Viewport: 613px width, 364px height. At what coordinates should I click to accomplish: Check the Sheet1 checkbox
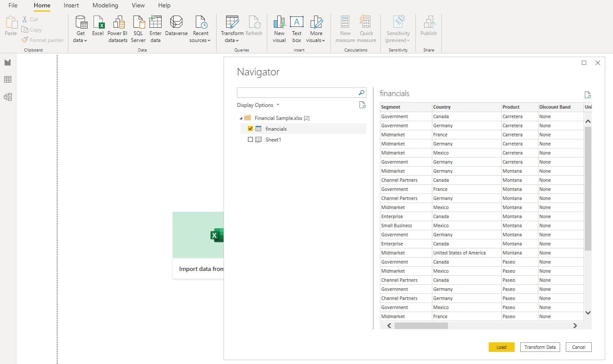(x=250, y=139)
